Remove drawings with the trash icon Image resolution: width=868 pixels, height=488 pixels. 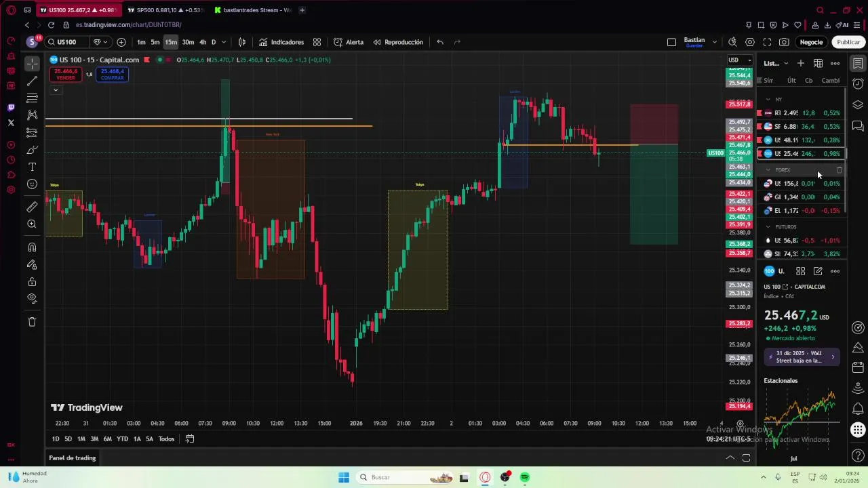[x=32, y=322]
